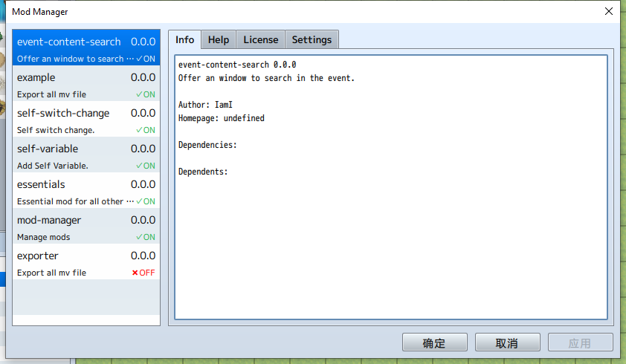Select the event-content-search mod name
The height and width of the screenshot is (364, 626).
(x=68, y=42)
